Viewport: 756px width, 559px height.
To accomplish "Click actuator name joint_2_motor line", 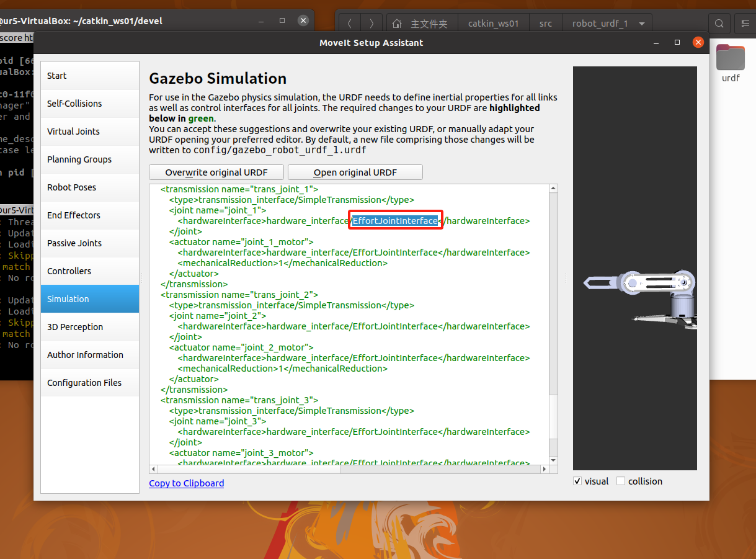I will 241,347.
